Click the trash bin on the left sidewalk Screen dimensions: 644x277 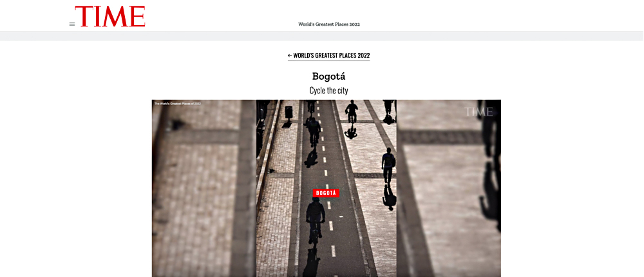coord(289,112)
